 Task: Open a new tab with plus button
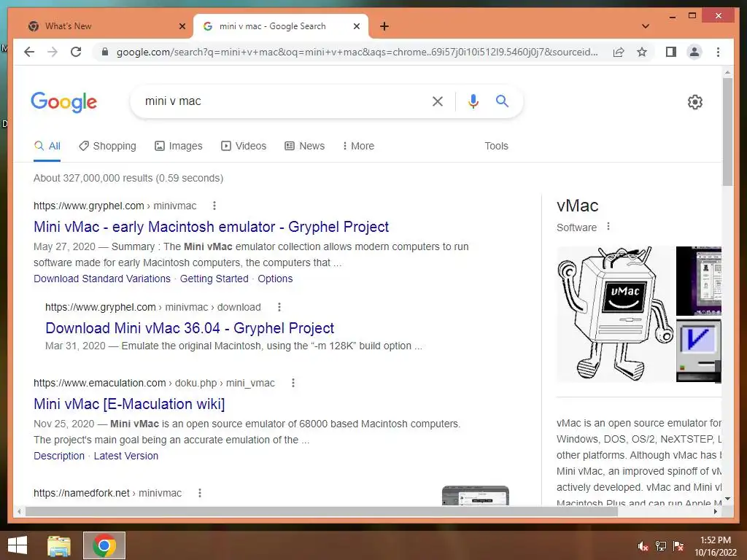coord(384,26)
